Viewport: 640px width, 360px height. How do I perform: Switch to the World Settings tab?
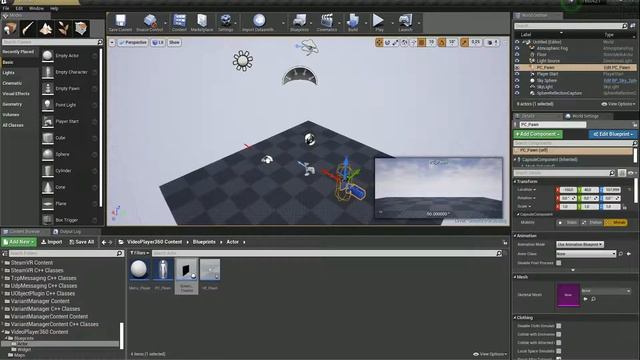click(x=584, y=116)
